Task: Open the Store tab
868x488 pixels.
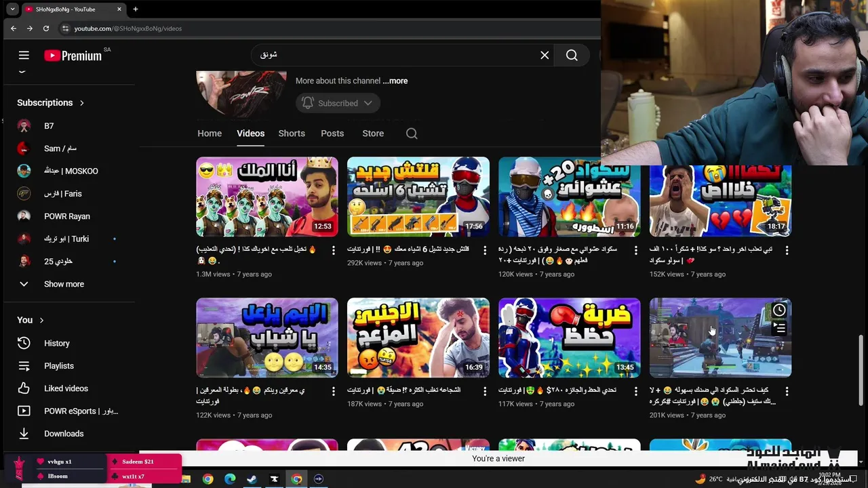Action: point(373,134)
